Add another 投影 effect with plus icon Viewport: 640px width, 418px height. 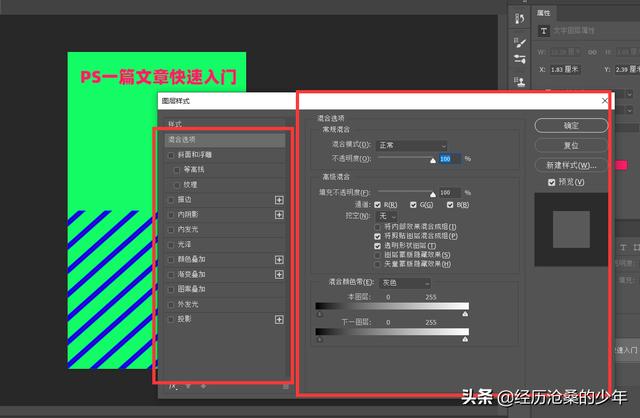[x=279, y=319]
